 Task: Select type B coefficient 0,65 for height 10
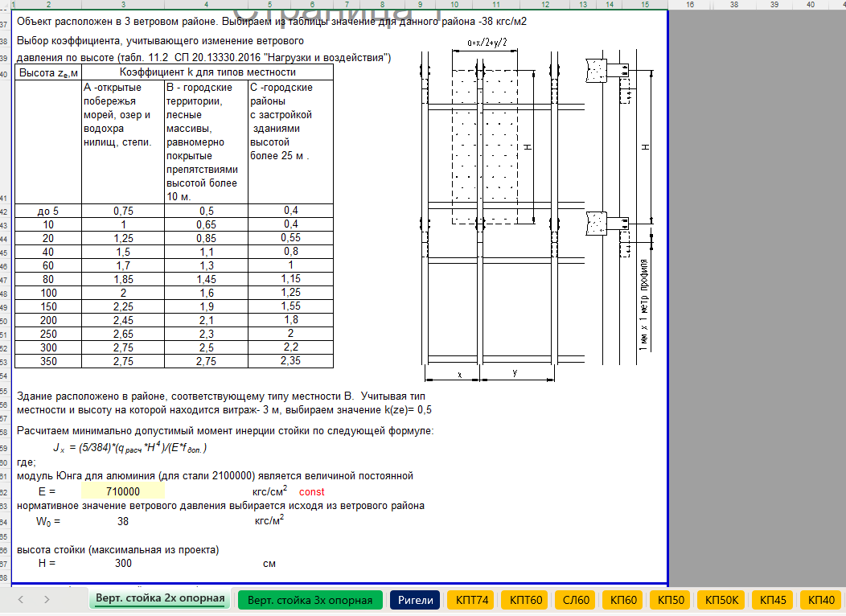click(206, 224)
